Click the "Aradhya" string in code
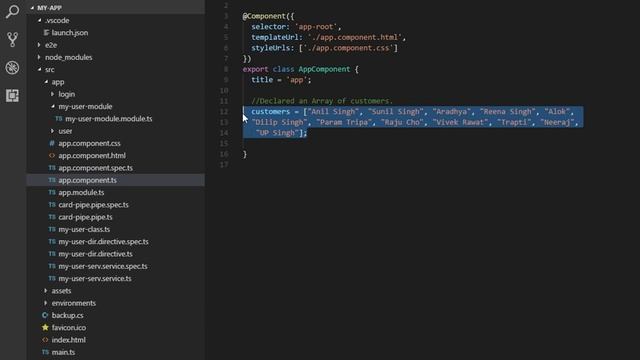 tap(451, 111)
